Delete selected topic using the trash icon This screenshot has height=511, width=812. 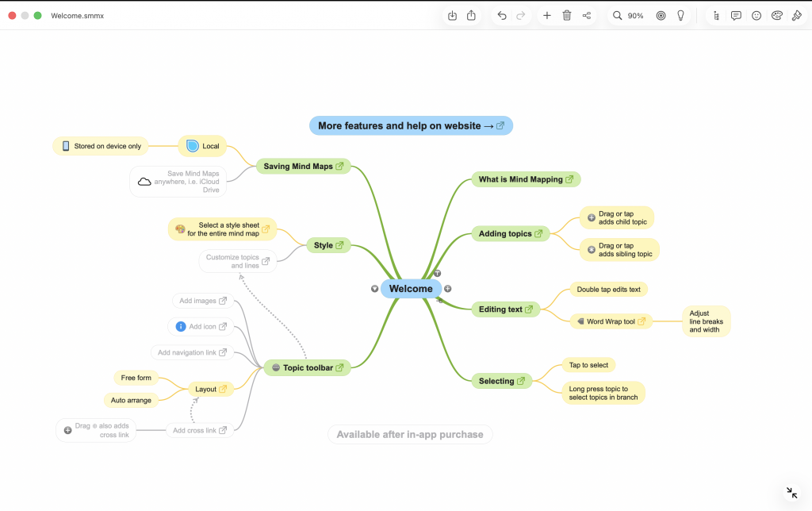point(566,15)
